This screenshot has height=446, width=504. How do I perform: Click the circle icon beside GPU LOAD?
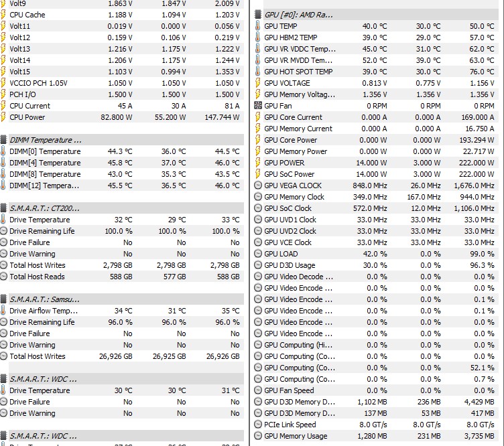[x=258, y=254]
